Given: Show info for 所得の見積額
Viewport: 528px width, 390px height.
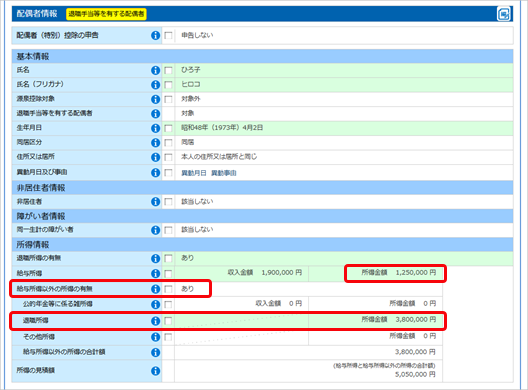Looking at the screenshot, I should (155, 371).
